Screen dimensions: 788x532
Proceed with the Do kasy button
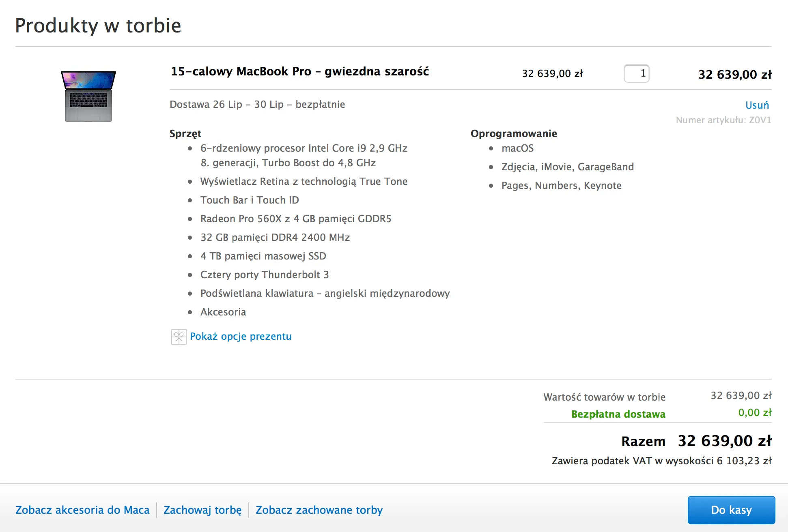[x=731, y=510]
